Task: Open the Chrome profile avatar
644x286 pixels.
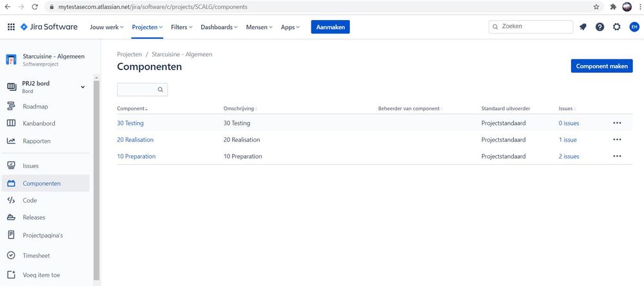Action: pyautogui.click(x=627, y=7)
